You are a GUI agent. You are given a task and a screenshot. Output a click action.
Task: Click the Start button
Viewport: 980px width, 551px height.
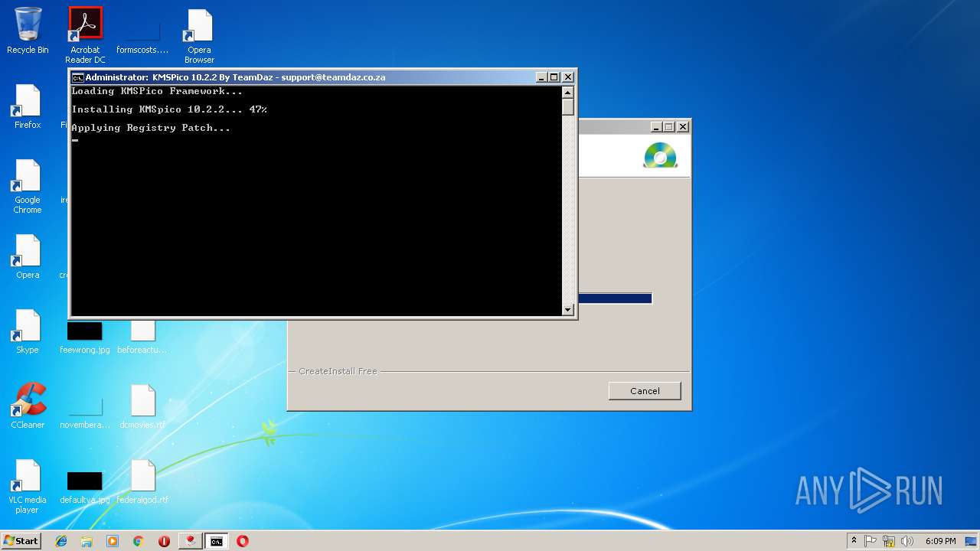point(21,541)
